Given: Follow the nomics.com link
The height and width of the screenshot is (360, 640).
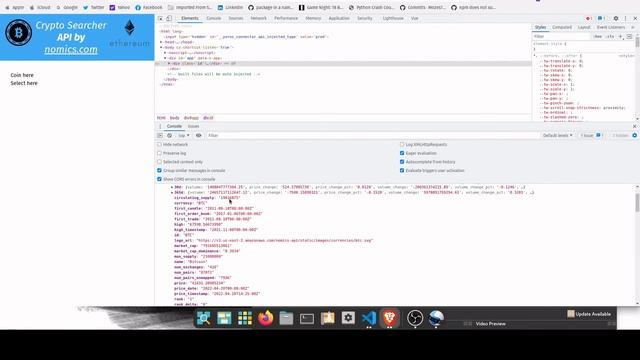Looking at the screenshot, I should pos(71,49).
